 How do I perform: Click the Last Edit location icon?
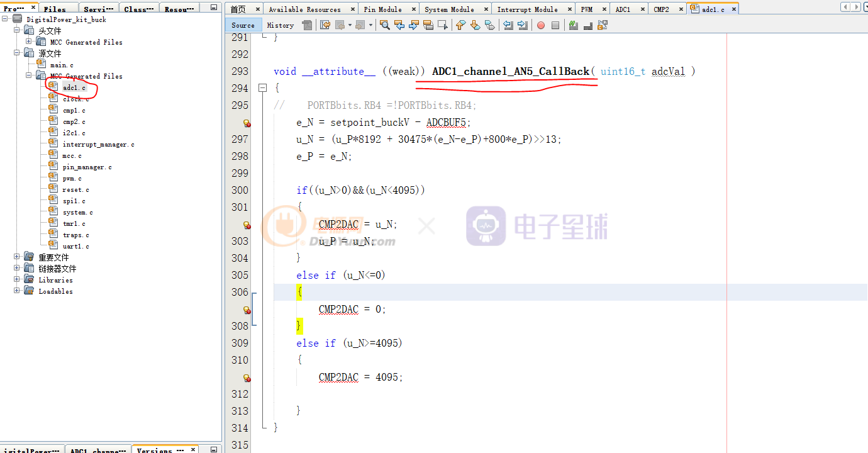pyautogui.click(x=325, y=25)
